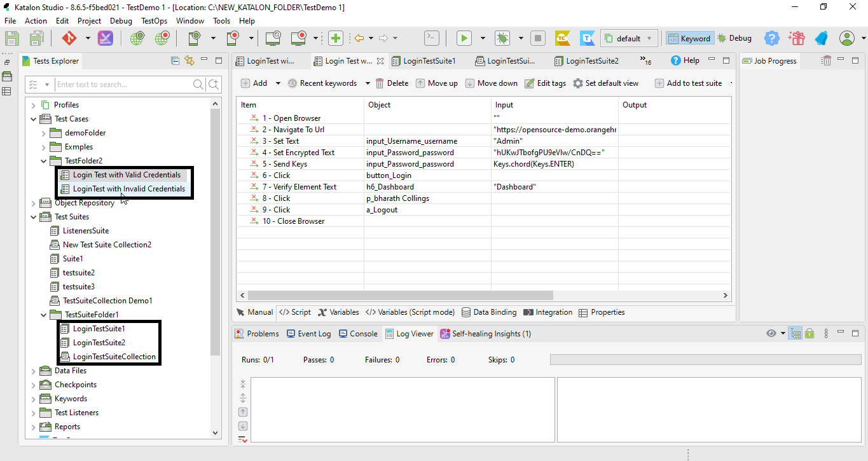The width and height of the screenshot is (868, 461).
Task: Launch Spy Web with green-dot globe icon
Action: (x=137, y=38)
